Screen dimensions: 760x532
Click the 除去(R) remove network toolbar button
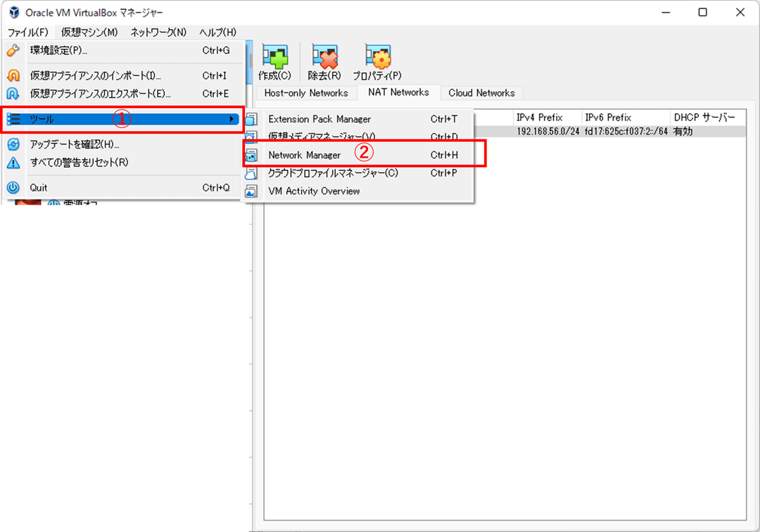point(324,63)
